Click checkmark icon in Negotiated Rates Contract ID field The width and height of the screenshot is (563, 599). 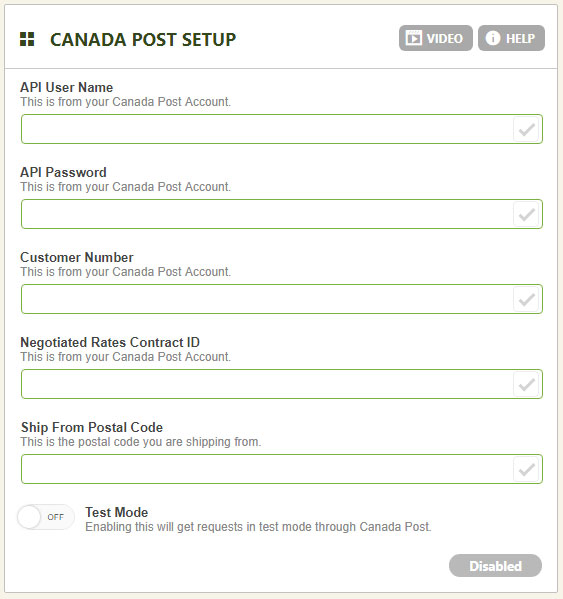pyautogui.click(x=526, y=384)
